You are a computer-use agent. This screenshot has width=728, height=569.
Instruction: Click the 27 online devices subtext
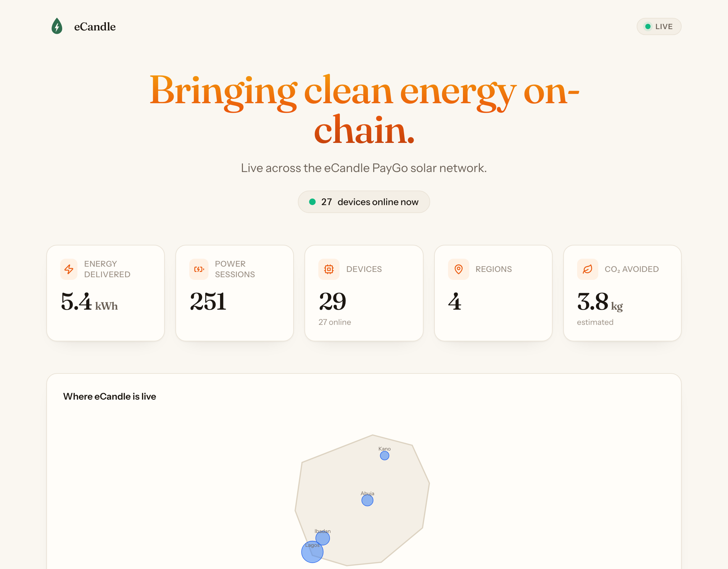[x=335, y=322]
